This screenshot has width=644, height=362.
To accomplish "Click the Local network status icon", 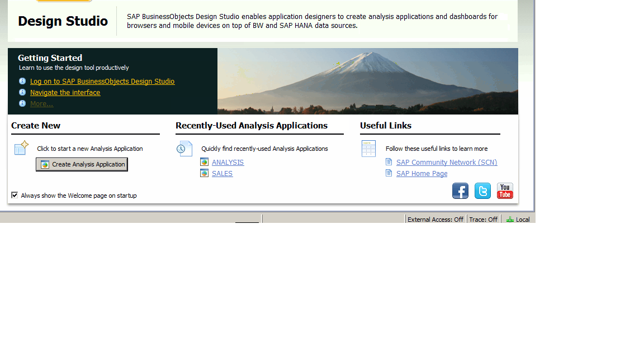I will point(510,220).
